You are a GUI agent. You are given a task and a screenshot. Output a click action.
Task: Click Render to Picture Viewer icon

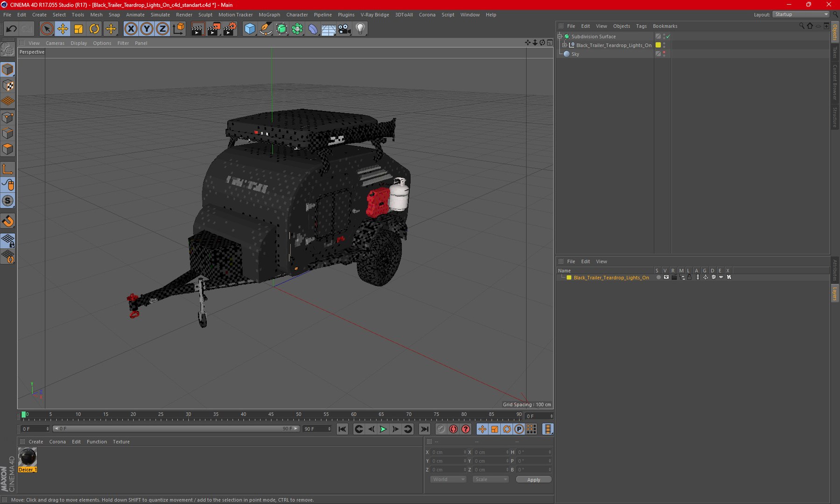[213, 29]
